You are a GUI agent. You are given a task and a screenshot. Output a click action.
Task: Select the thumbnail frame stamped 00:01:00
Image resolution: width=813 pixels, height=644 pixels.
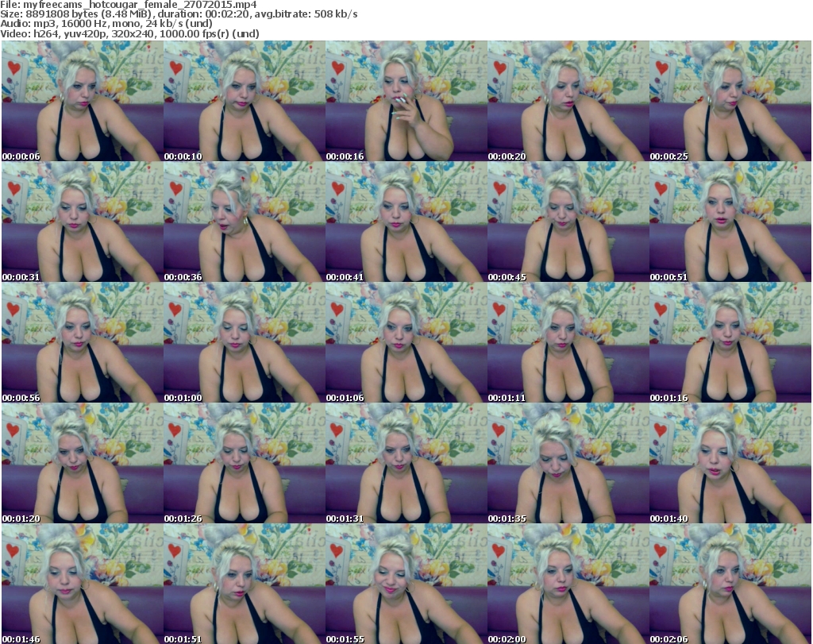[245, 343]
